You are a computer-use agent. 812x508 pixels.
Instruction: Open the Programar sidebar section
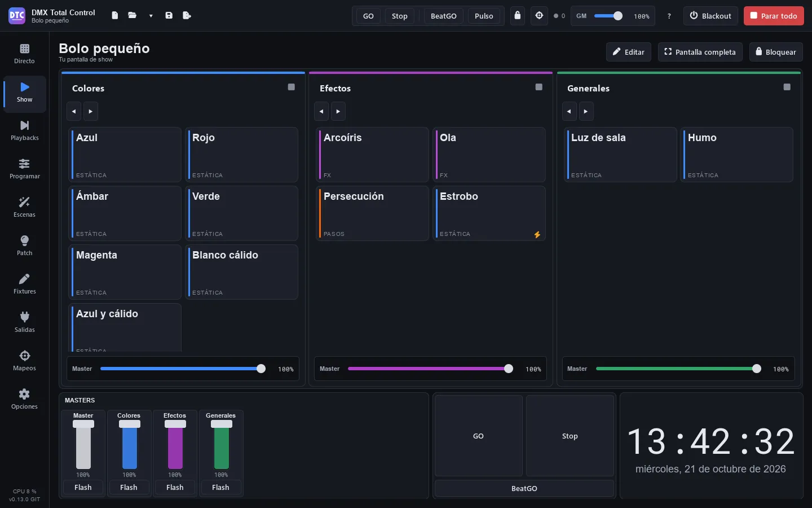(24, 169)
